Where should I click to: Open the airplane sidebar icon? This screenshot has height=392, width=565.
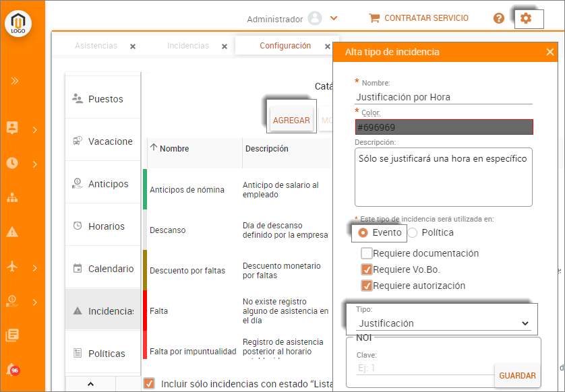click(x=12, y=267)
